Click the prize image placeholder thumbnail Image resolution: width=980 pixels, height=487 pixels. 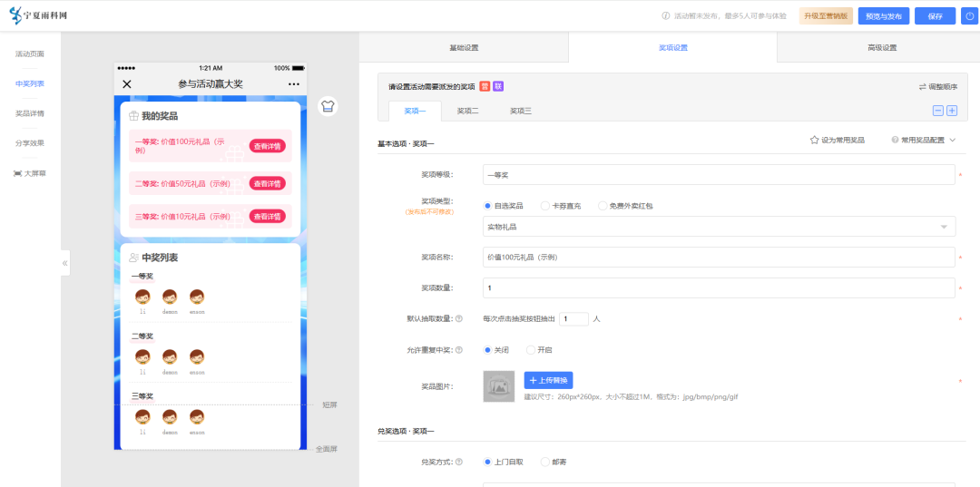tap(499, 386)
